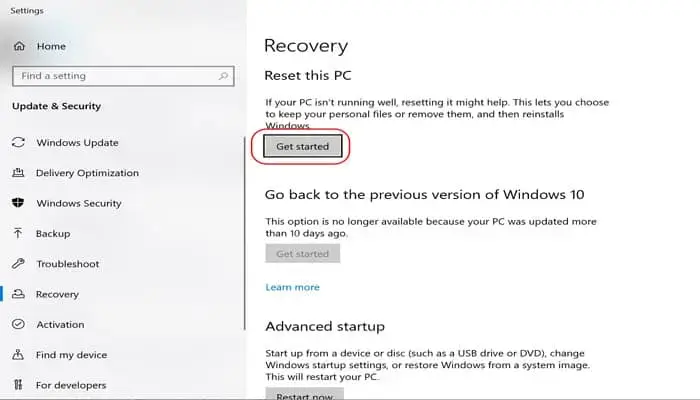Open the Learn more link
700x400 pixels.
pos(292,287)
